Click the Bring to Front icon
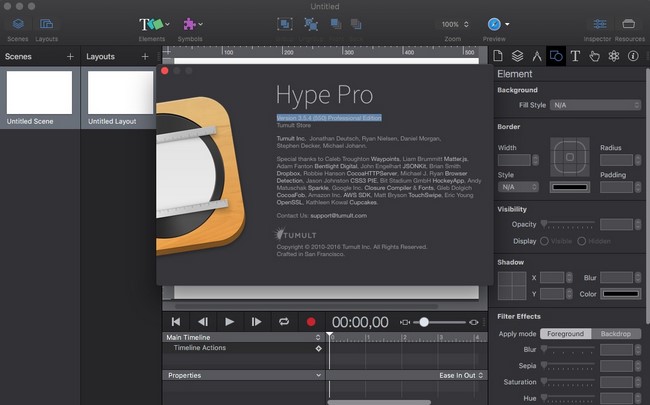Screen dimensions: 650x405 click(x=336, y=24)
